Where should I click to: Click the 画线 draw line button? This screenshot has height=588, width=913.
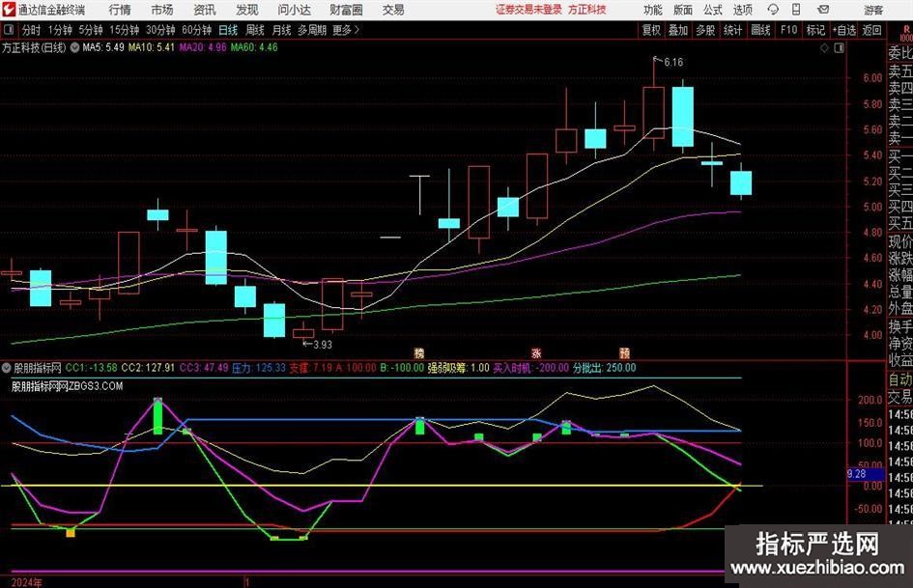(760, 30)
